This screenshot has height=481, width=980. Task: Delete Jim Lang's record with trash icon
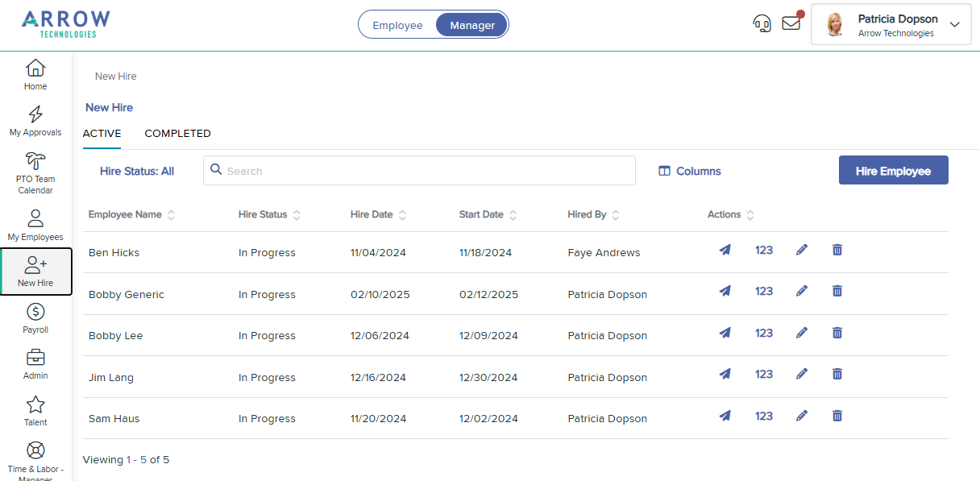[x=837, y=374]
